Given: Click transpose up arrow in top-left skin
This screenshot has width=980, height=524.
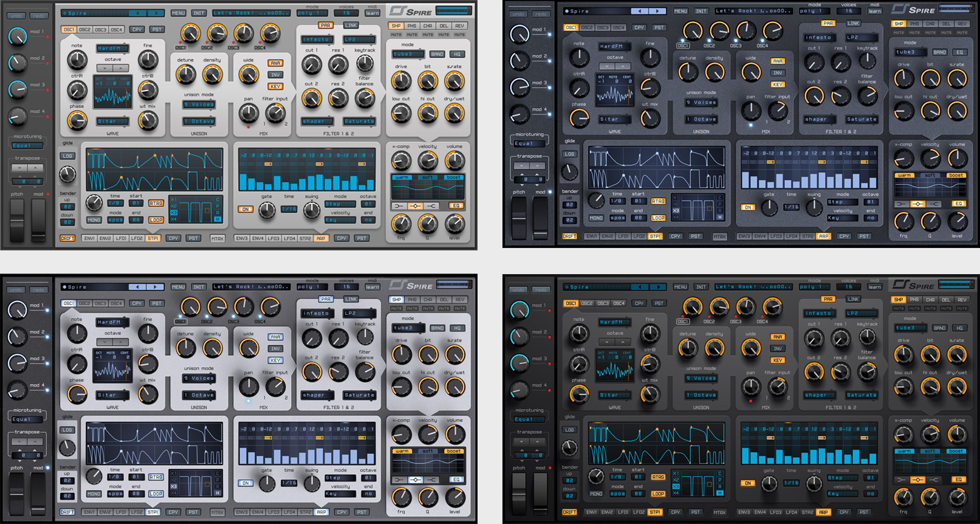Looking at the screenshot, I should coord(35,168).
